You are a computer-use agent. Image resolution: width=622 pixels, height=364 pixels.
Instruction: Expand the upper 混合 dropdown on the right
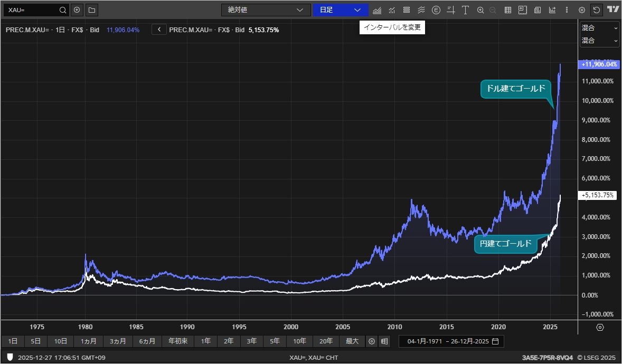599,29
